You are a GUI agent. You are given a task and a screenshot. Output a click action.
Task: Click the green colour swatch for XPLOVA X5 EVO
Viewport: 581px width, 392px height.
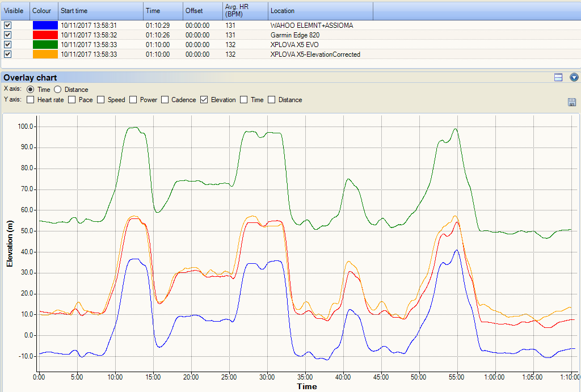point(44,44)
